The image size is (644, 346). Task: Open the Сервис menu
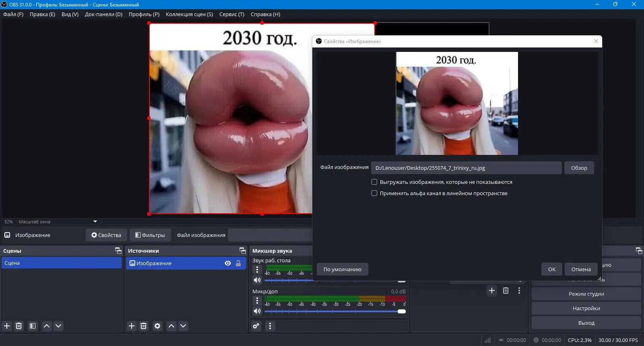tap(231, 14)
